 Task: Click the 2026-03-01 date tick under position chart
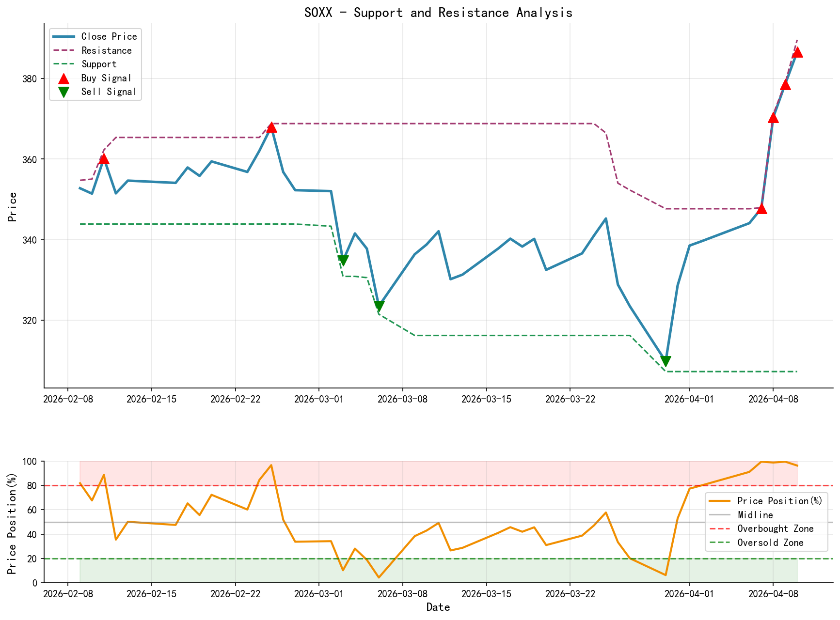click(319, 593)
